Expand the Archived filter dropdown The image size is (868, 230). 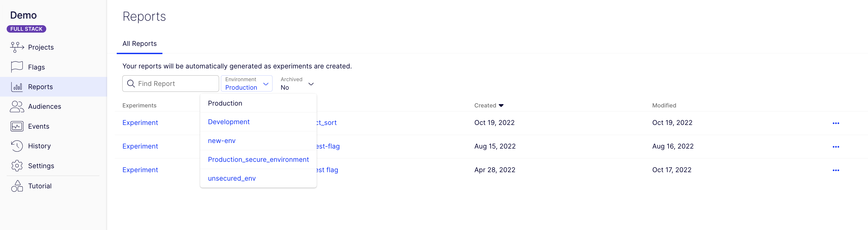click(311, 84)
